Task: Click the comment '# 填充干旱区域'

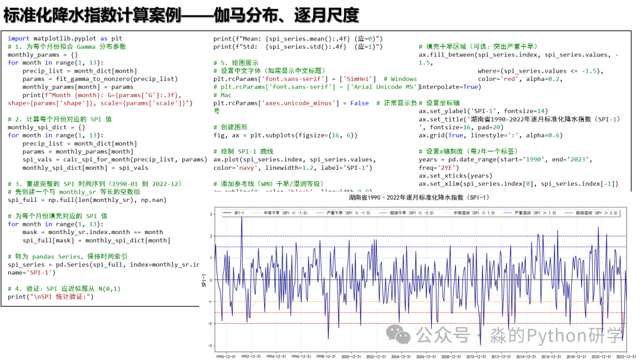Action: tap(478, 47)
